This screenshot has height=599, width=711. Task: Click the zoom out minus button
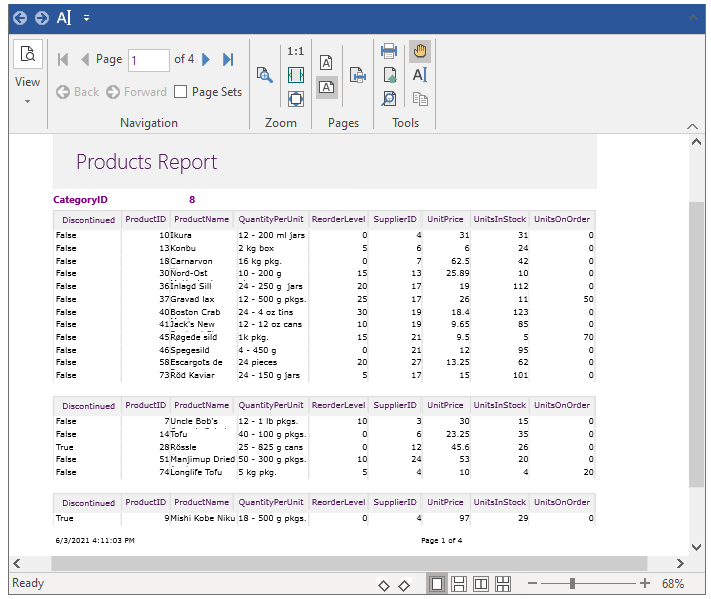[x=532, y=584]
